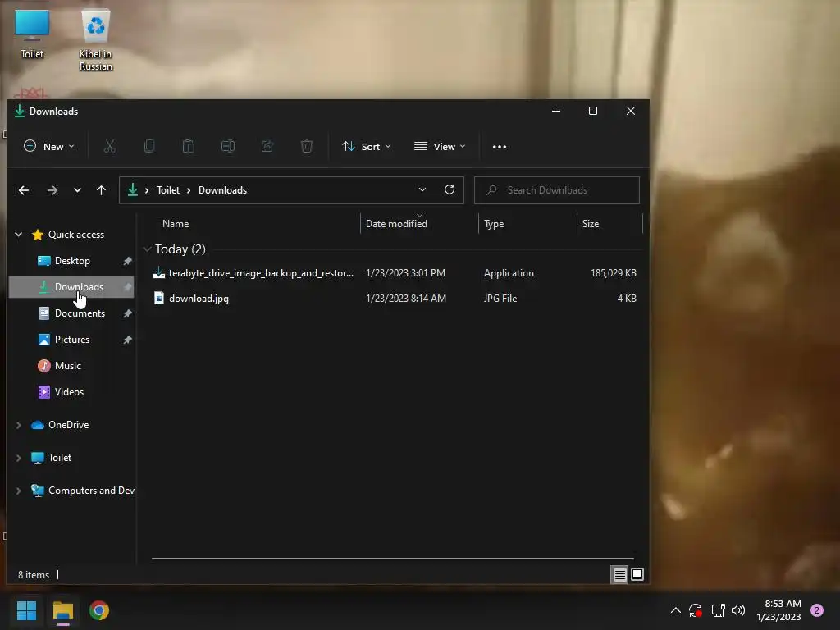Screen dimensions: 840x630
Task: Show hidden system tray icons
Action: 676,610
